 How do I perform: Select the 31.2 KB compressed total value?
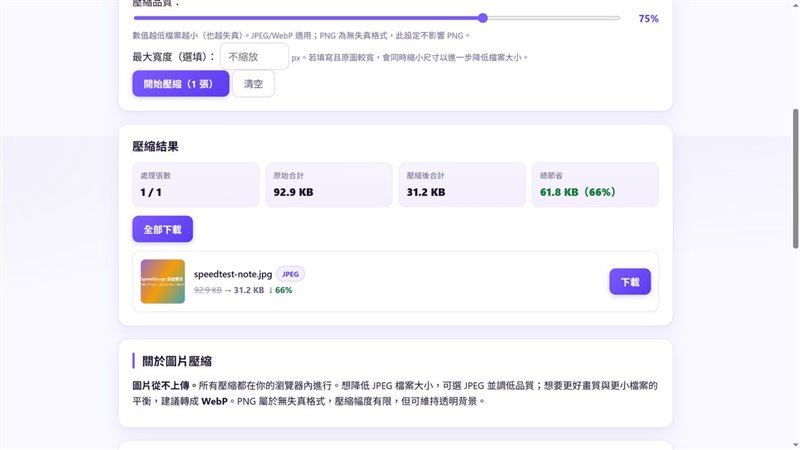[426, 192]
